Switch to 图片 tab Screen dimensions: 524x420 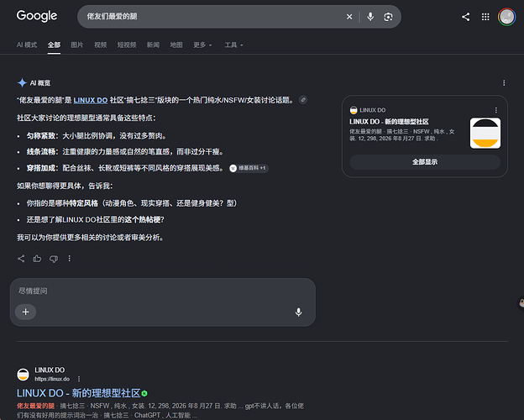click(x=77, y=45)
